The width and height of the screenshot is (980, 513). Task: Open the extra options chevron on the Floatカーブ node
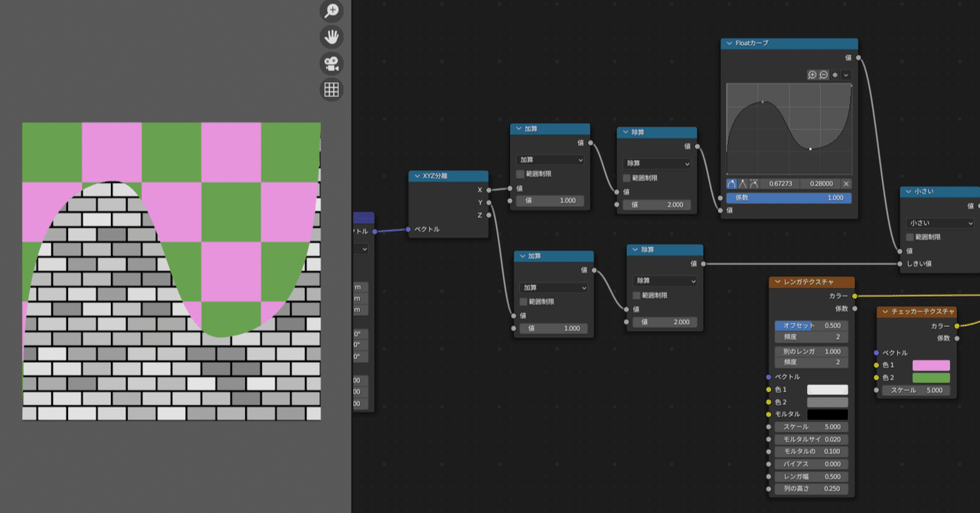(x=846, y=75)
